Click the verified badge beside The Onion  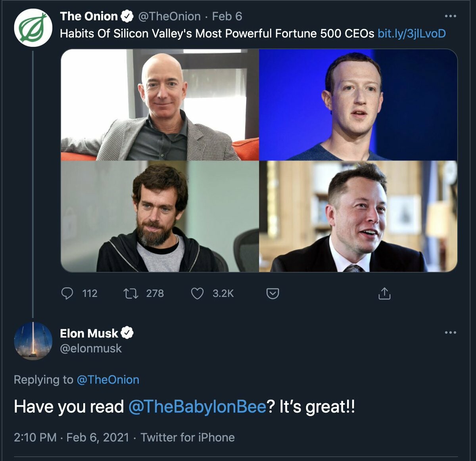127,16
